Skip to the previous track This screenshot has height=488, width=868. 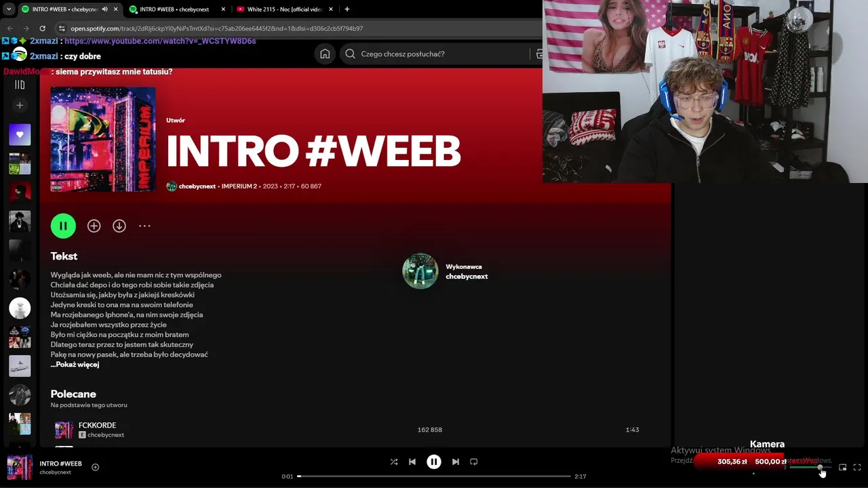click(412, 462)
